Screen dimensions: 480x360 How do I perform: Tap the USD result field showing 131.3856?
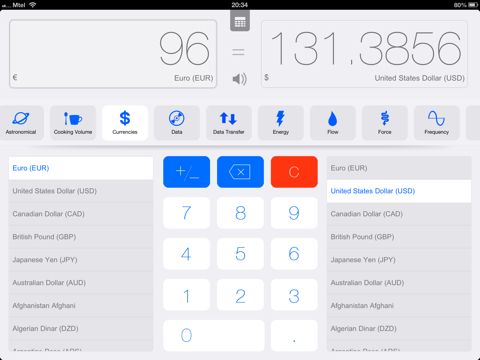coord(364,54)
